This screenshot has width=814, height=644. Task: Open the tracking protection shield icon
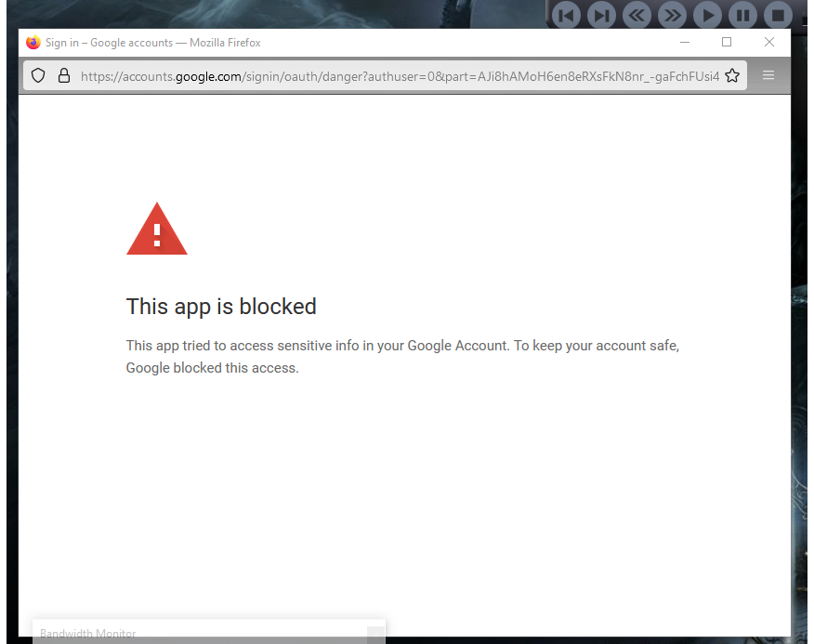38,76
